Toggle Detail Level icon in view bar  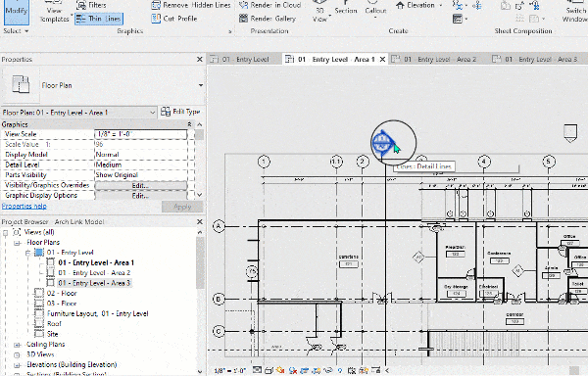(x=257, y=371)
